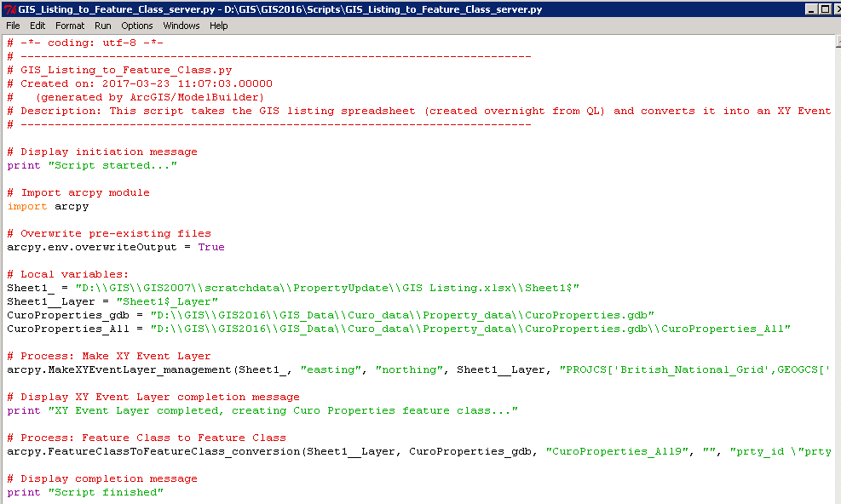Click the Sheet1__Layer = "Sheet1$_Layer" line
Screen dimensions: 841x504
coord(112,302)
